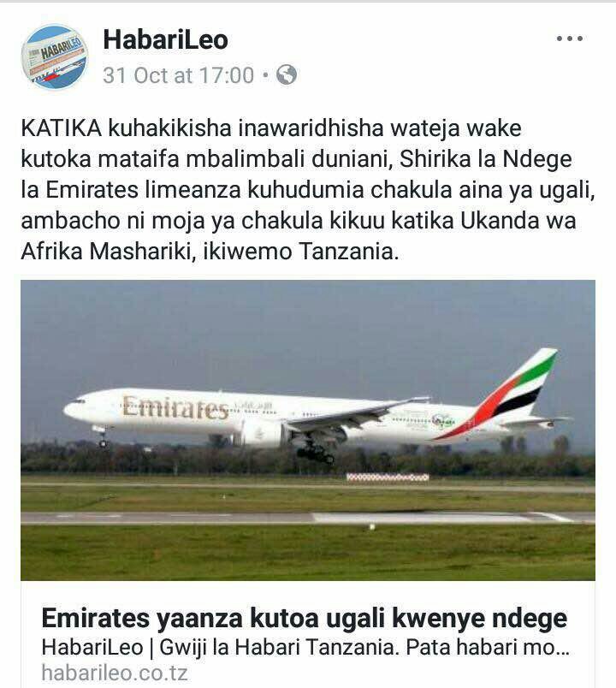Tap the post text starting with KATIKA
This screenshot has height=688, width=616.
(x=308, y=190)
